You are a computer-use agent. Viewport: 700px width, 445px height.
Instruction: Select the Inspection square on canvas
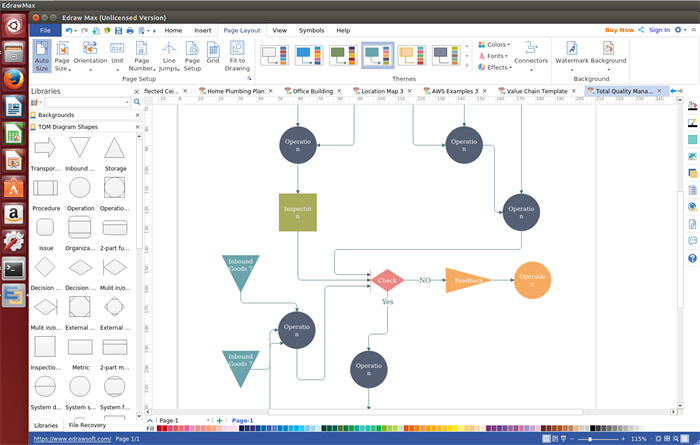298,212
